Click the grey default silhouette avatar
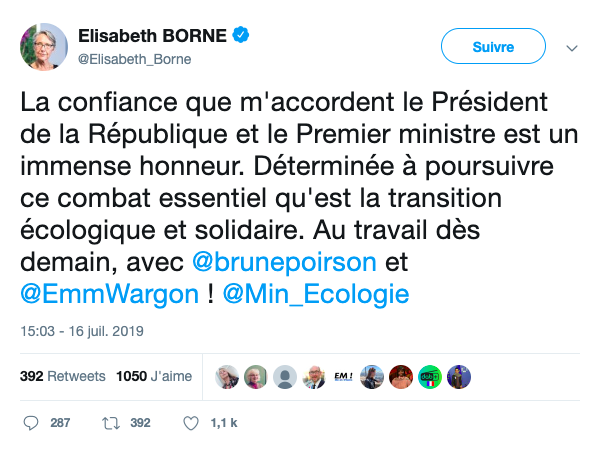 coord(286,377)
